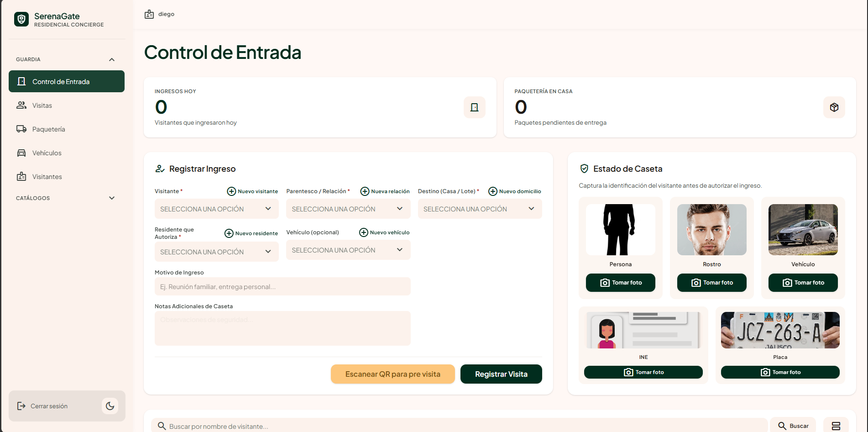The image size is (868, 432).
Task: Click the plus icon for Nuevo visitante
Action: tap(231, 191)
